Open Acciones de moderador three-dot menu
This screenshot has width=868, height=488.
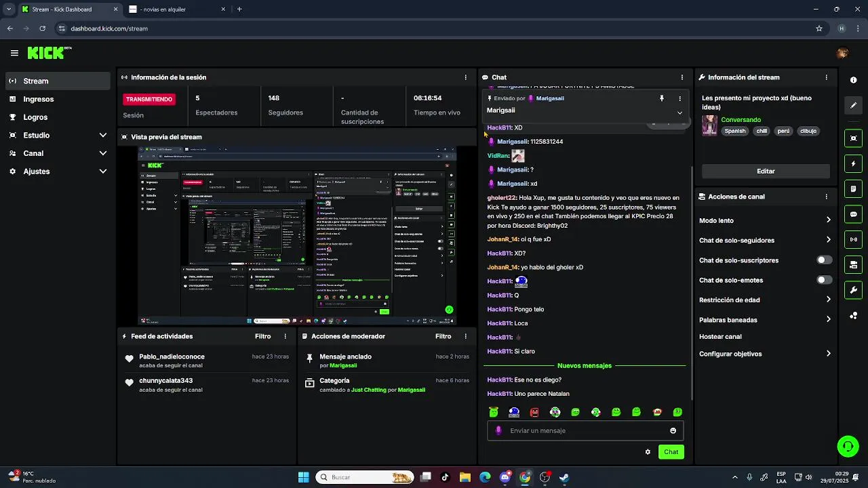[x=465, y=336]
